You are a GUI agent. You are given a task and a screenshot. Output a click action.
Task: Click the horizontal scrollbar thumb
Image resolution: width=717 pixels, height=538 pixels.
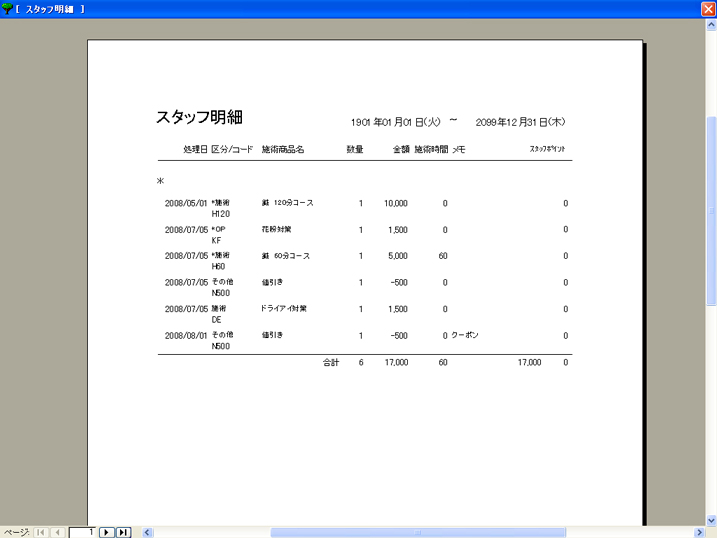418,532
